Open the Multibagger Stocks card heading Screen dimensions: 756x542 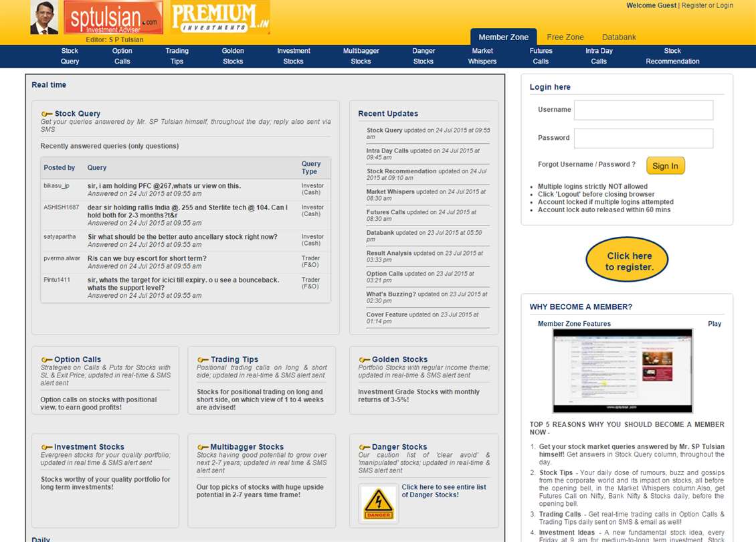pos(247,448)
